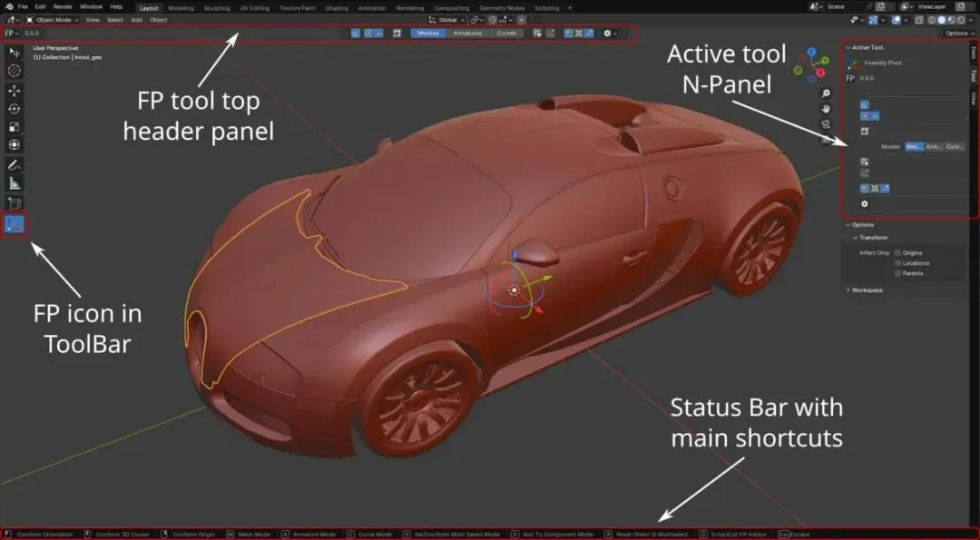980x540 pixels.
Task: Toggle Armatures mode in FP header
Action: [467, 33]
